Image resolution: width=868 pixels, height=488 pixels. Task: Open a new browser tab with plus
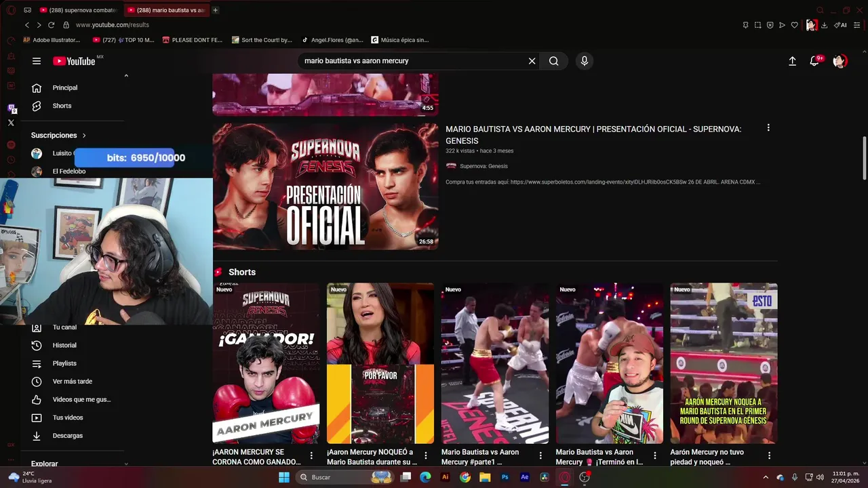(x=216, y=10)
